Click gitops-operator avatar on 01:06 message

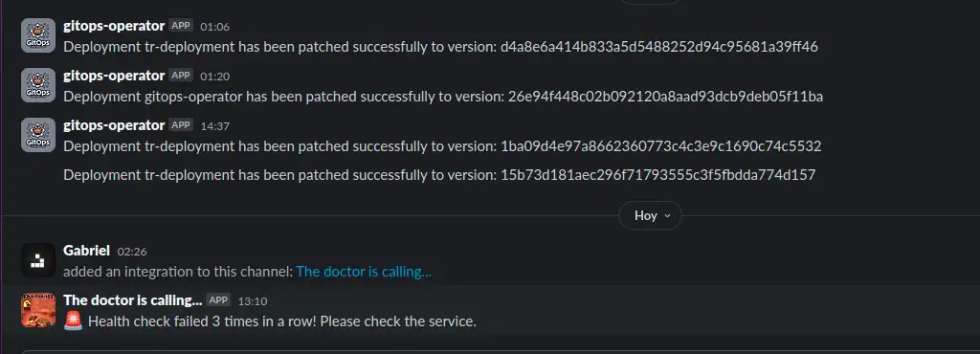click(x=38, y=35)
